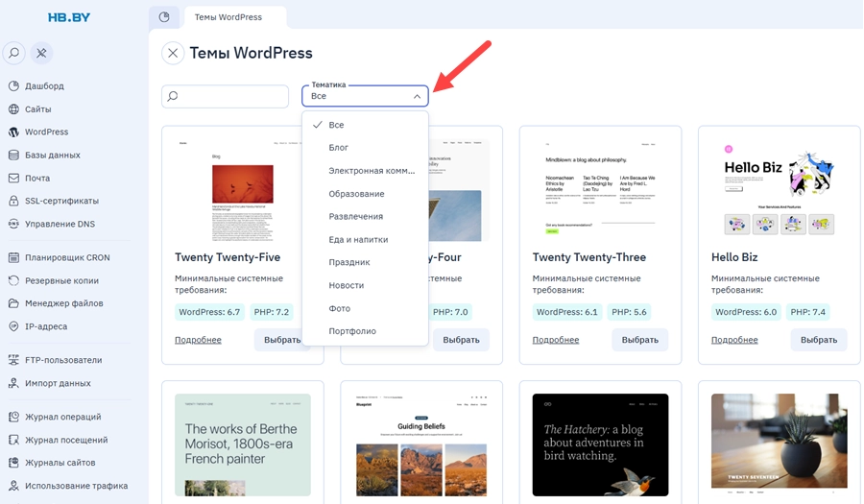Screen dimensions: 864x504
Task: Collapse the Тематика dropdown chevron
Action: (418, 96)
